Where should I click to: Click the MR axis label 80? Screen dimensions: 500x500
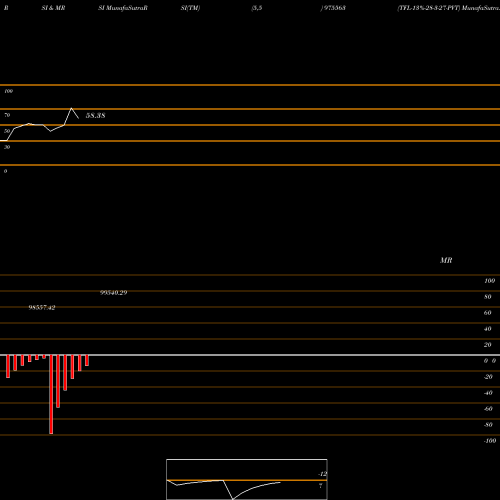click(x=488, y=297)
